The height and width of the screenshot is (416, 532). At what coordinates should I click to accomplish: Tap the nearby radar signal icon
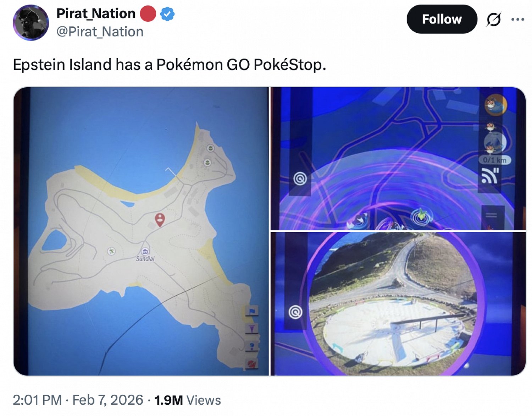coord(490,175)
